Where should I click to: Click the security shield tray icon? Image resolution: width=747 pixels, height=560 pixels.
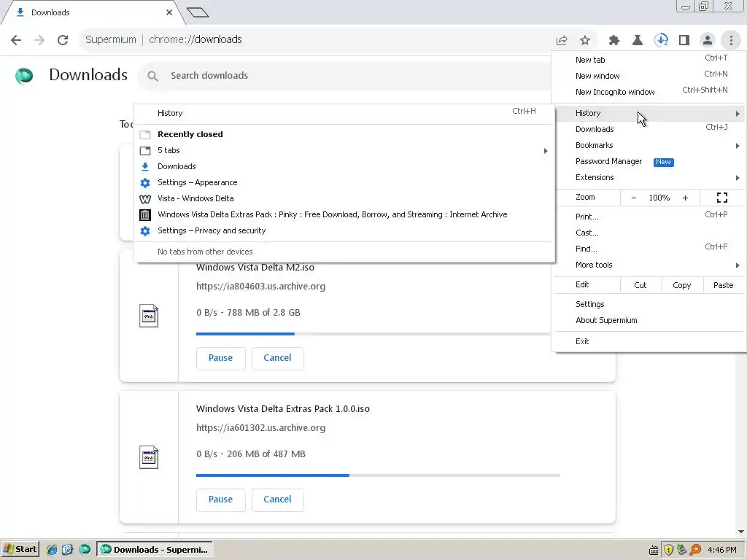point(668,550)
